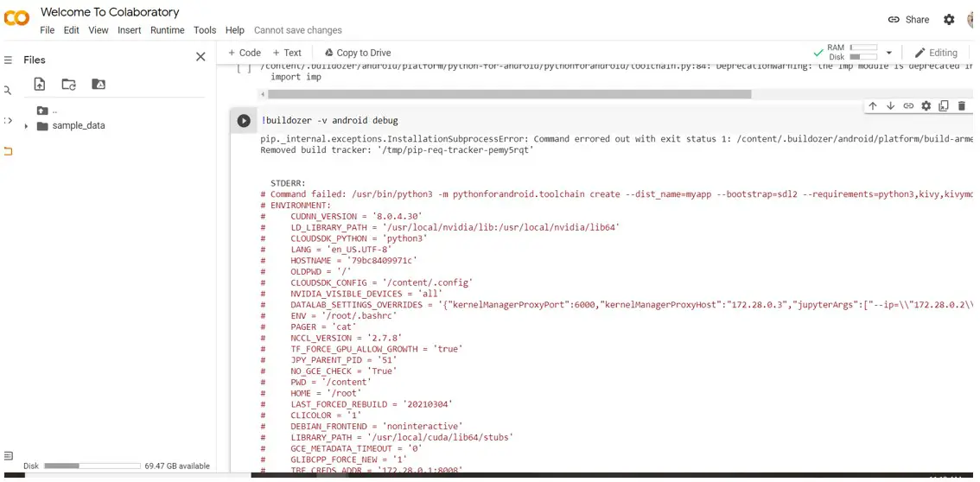Click the upload file icon in Files

tap(40, 84)
